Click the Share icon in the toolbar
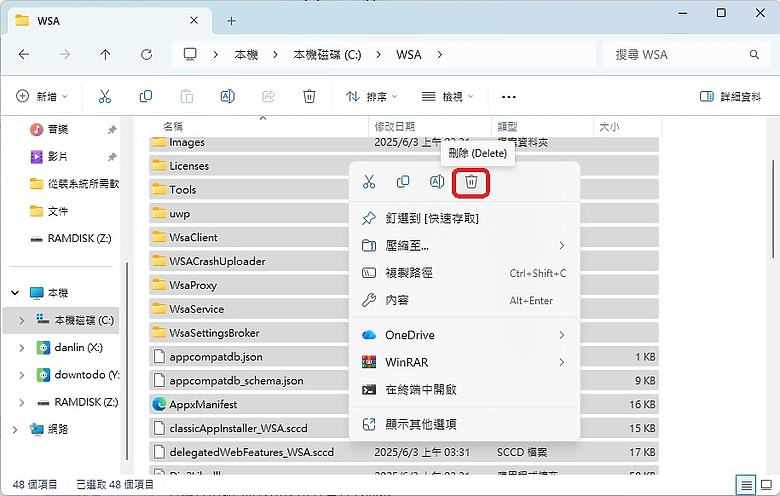 (268, 97)
